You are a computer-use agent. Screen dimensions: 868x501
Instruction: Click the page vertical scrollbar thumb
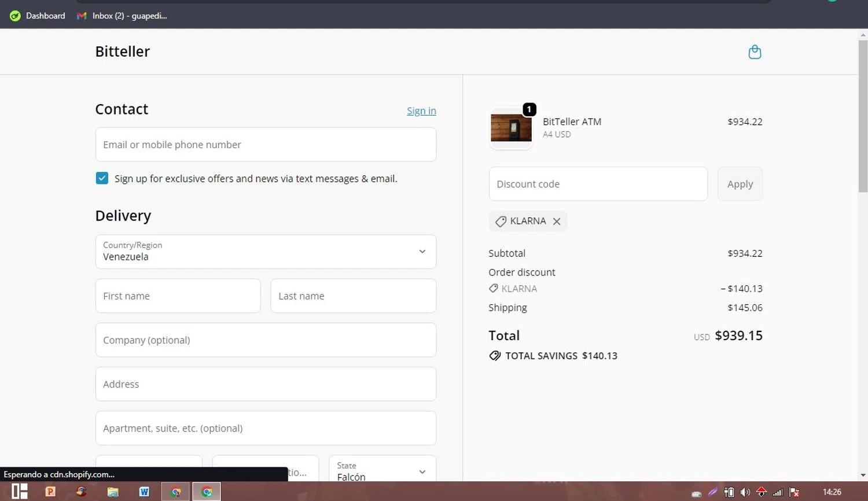click(863, 116)
